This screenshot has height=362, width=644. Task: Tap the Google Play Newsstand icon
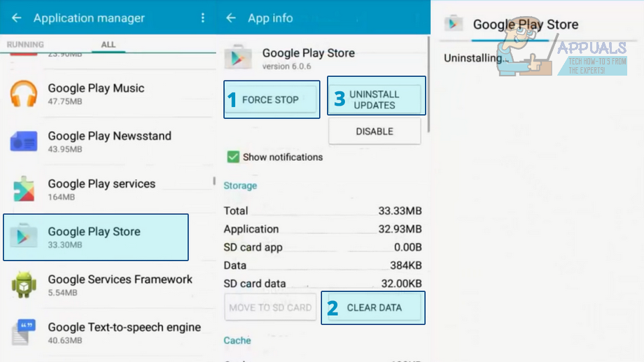click(x=23, y=141)
